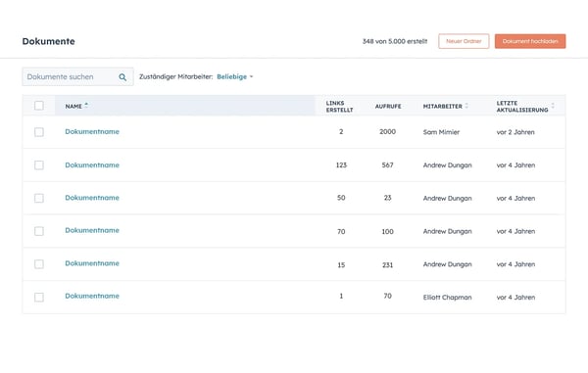Sort by Name column arrow
The width and height of the screenshot is (588, 373).
86,105
